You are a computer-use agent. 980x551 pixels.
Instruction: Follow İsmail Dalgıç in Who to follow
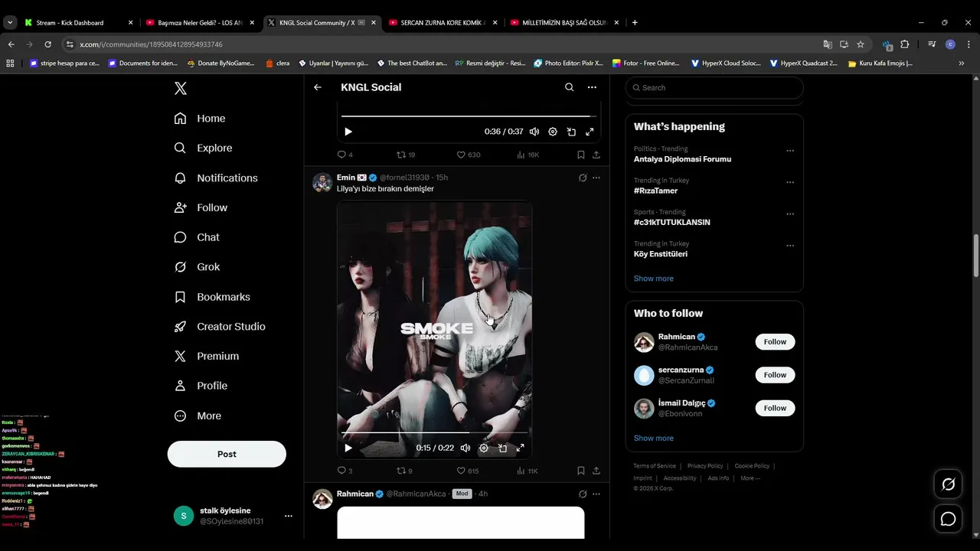coord(775,408)
